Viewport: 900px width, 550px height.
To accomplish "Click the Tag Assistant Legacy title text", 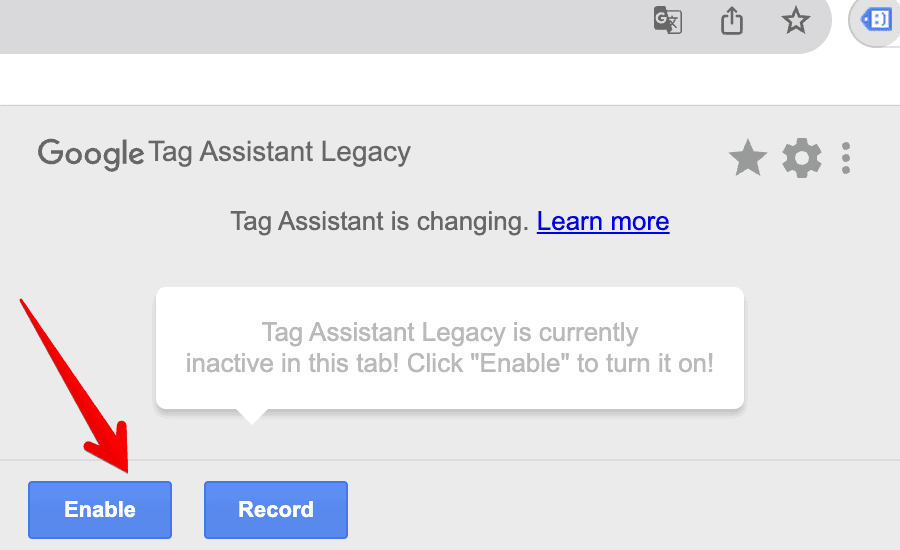I will [x=280, y=153].
